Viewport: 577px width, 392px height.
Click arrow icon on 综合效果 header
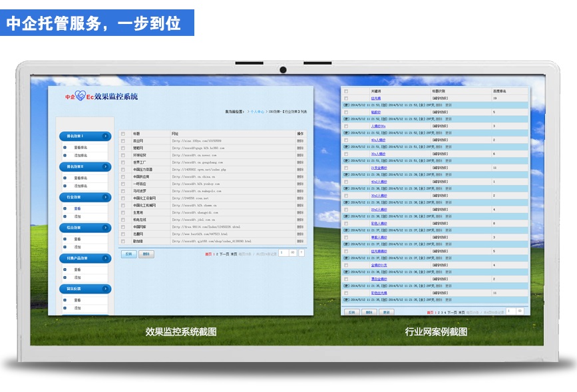click(x=105, y=228)
